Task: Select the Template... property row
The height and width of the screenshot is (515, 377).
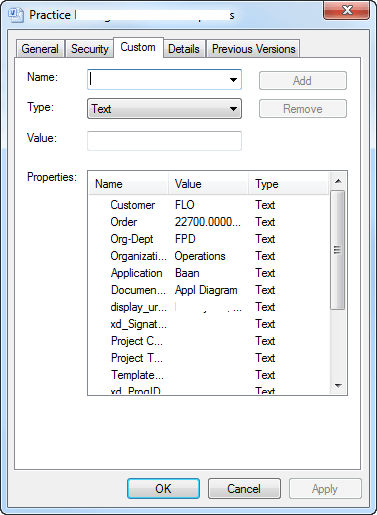Action: [209, 375]
